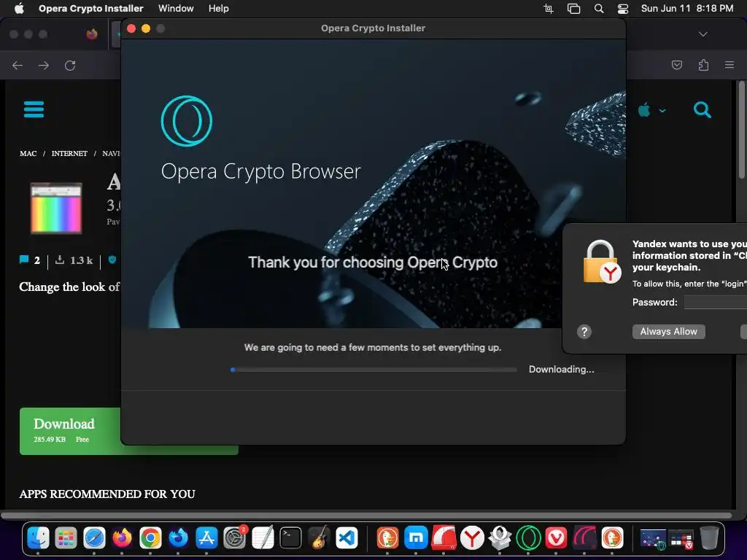Screen dimensions: 747x560
Task: Launch Firefox from the dock
Action: (122, 538)
